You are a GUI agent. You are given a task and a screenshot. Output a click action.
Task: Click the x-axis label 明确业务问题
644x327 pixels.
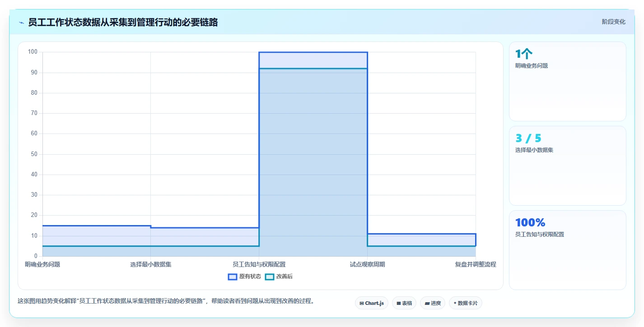pyautogui.click(x=42, y=264)
